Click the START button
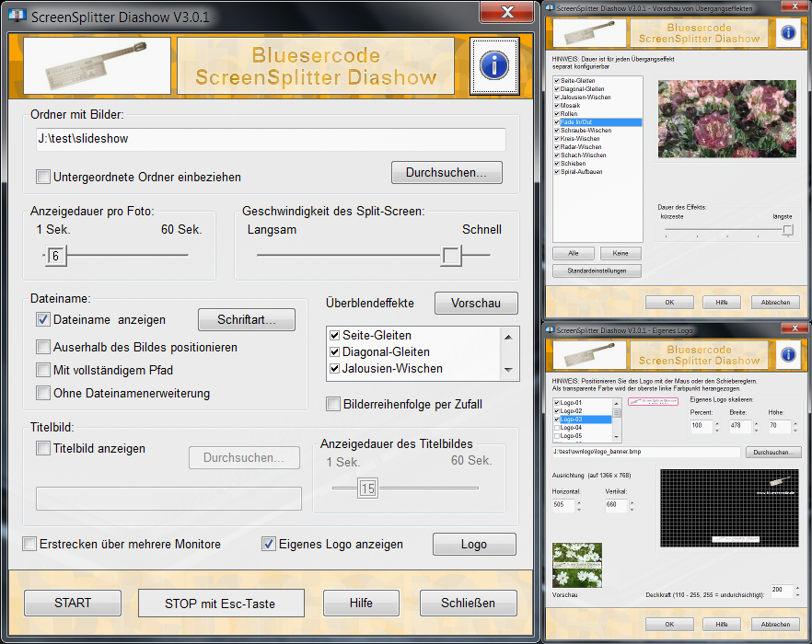This screenshot has height=644, width=812. (72, 603)
